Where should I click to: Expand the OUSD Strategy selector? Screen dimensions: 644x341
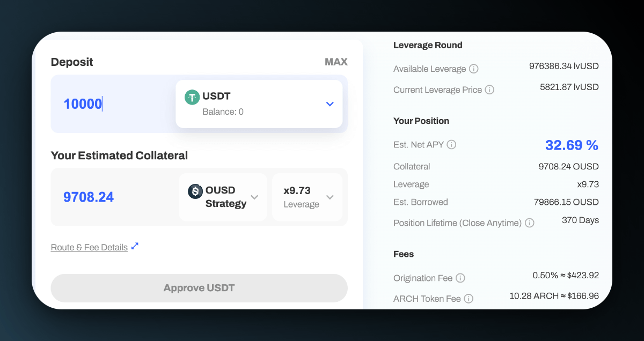coord(254,197)
